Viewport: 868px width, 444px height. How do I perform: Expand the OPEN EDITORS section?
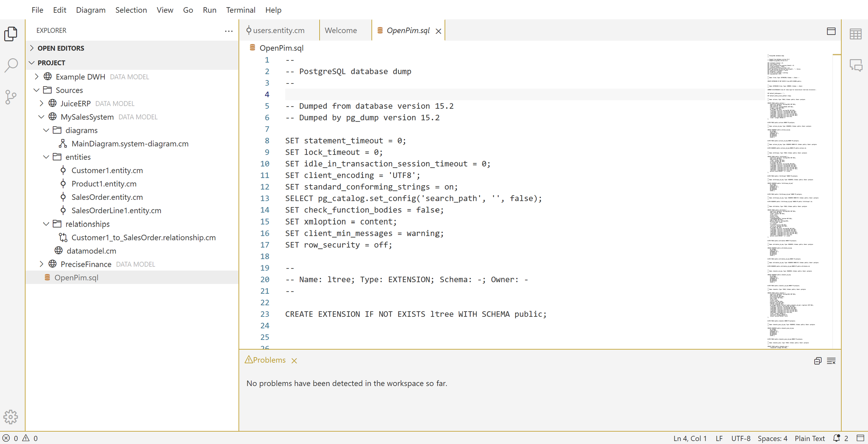61,48
